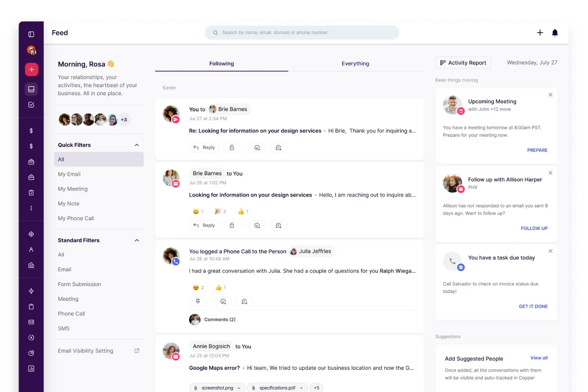Click FOLLOW UP for Allison Harper

point(534,228)
